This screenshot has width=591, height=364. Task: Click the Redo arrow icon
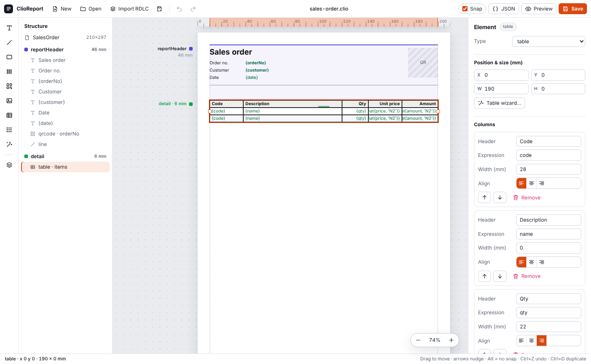(x=193, y=9)
